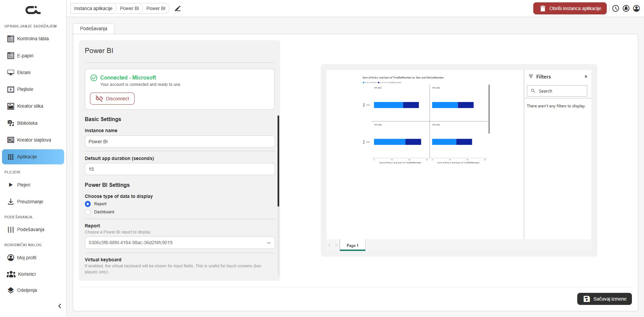Select the Aplikacije grid icon
The width and height of the screenshot is (644, 317).
coord(11,157)
